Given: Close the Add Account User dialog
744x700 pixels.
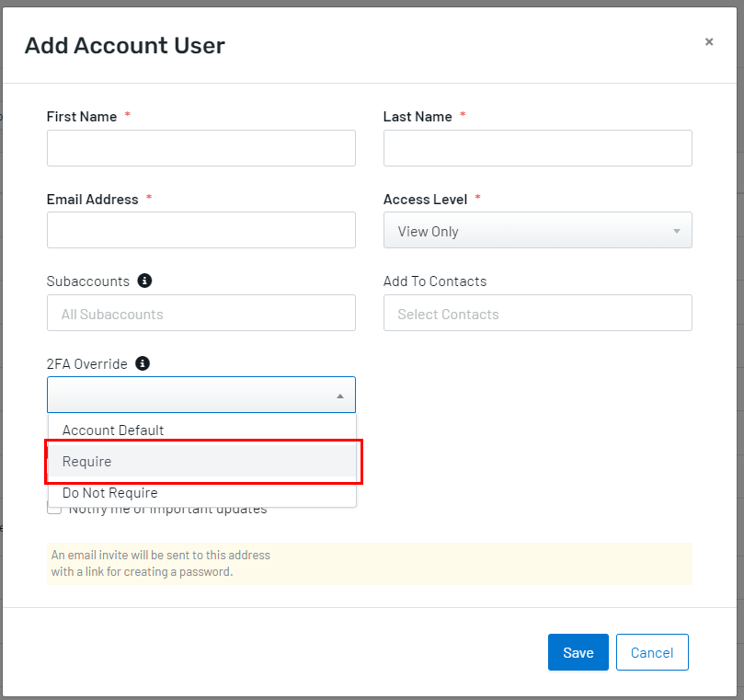Looking at the screenshot, I should coord(709,42).
